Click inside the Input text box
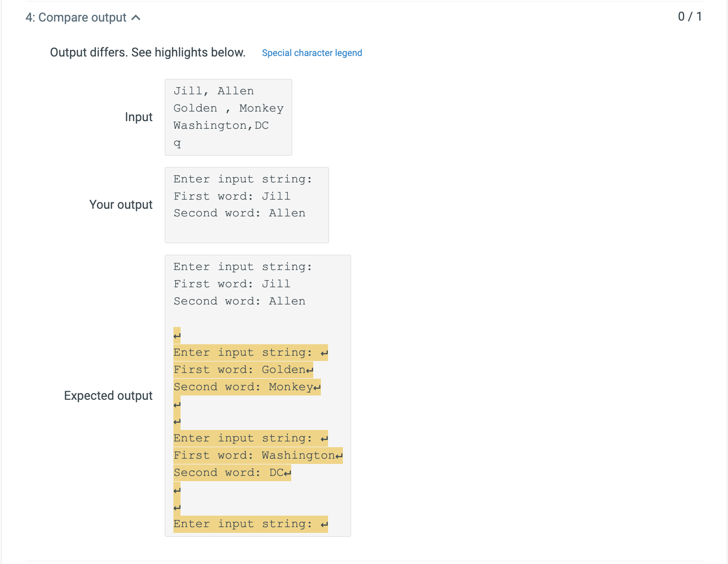The height and width of the screenshot is (564, 728). pyautogui.click(x=228, y=117)
